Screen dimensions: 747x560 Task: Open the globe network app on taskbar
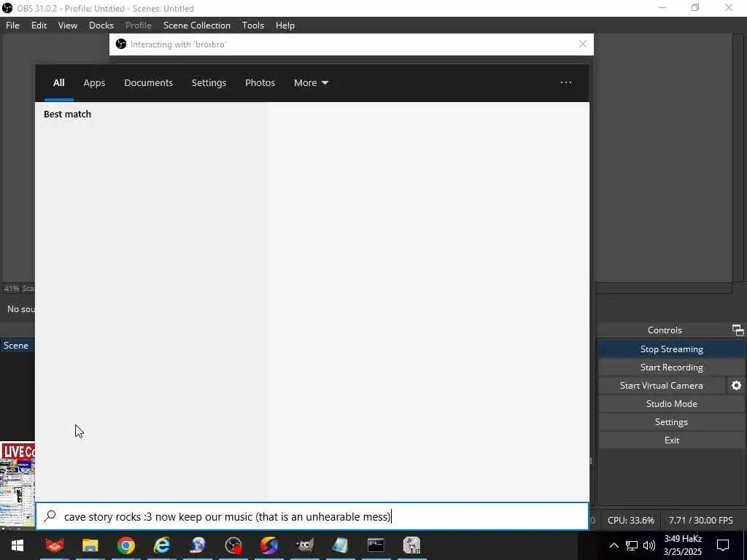tap(198, 545)
